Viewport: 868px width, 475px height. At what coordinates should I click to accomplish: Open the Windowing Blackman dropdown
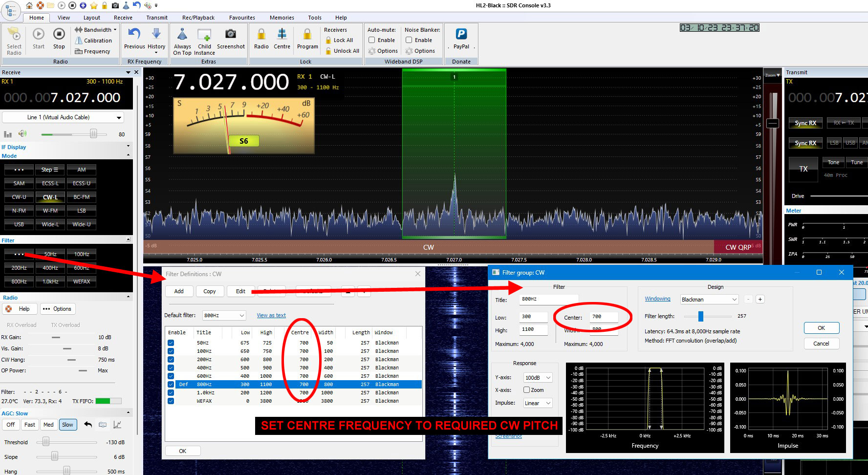tap(709, 300)
